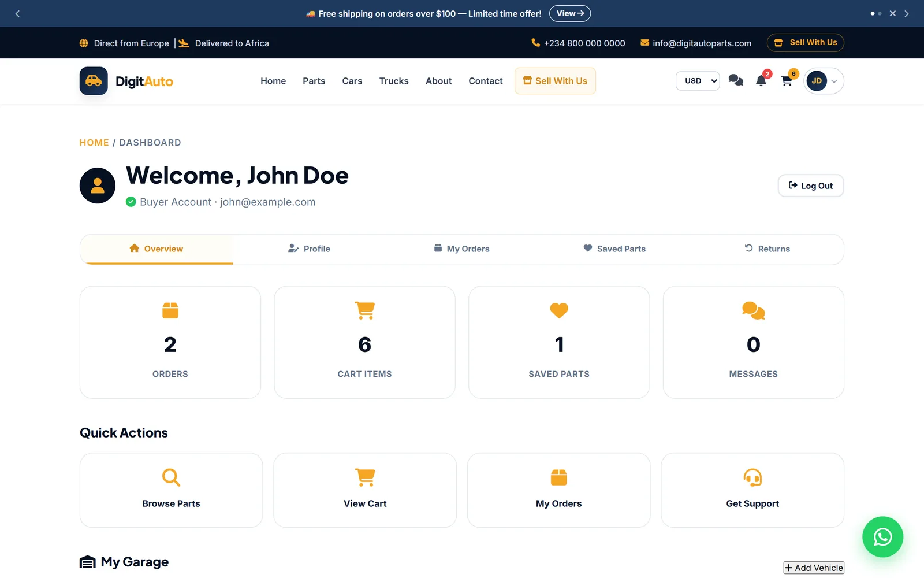Open Parts in main navigation

[x=314, y=81]
